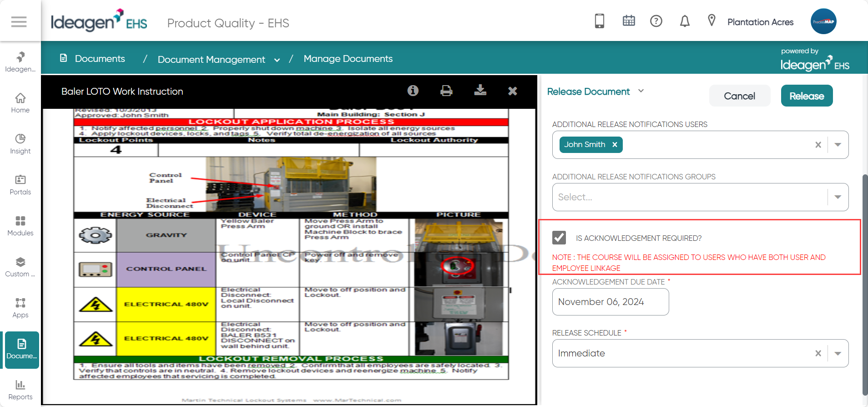Open the mobile device icon
Viewport: 868px width, 407px height.
pyautogui.click(x=600, y=21)
